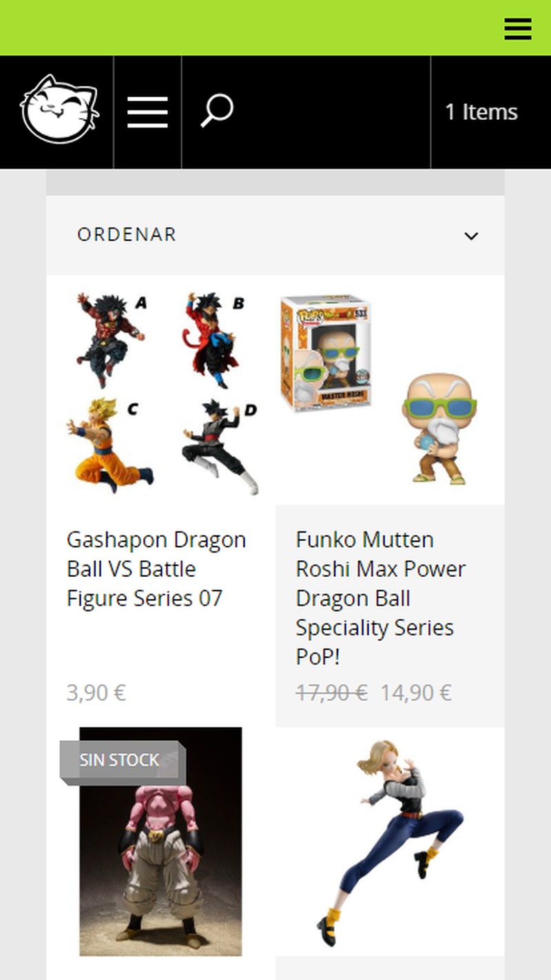This screenshot has width=551, height=980.
Task: Open Gashapon Dragon Ball VS Battle title link
Action: (x=156, y=569)
